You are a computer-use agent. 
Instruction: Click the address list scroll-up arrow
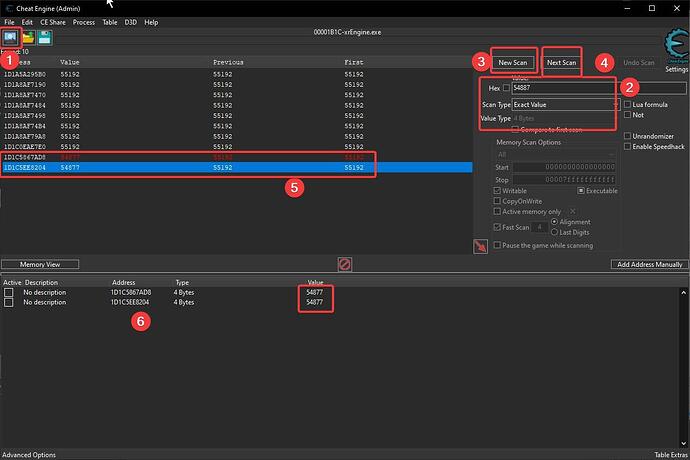[x=683, y=293]
